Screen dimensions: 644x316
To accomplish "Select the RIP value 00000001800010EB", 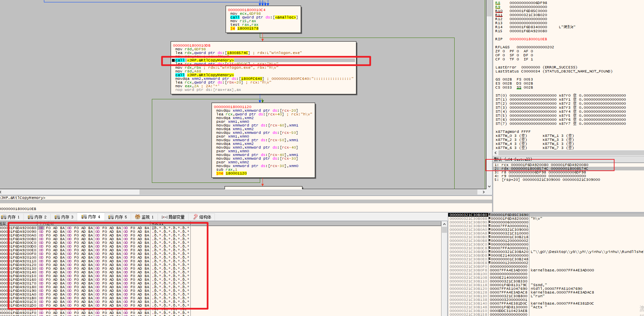I will [x=528, y=39].
